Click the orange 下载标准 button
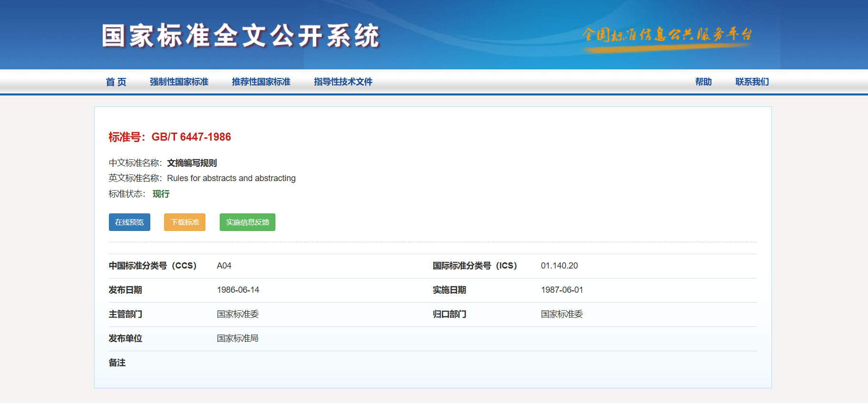 [x=185, y=222]
